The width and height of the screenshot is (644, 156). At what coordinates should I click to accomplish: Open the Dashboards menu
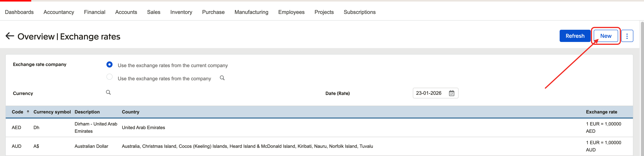pyautogui.click(x=19, y=12)
